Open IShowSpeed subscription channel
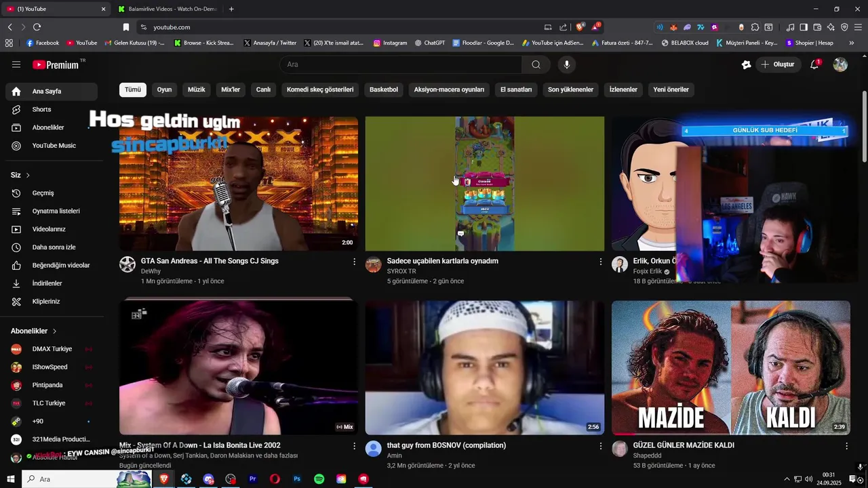868x488 pixels. click(52, 367)
